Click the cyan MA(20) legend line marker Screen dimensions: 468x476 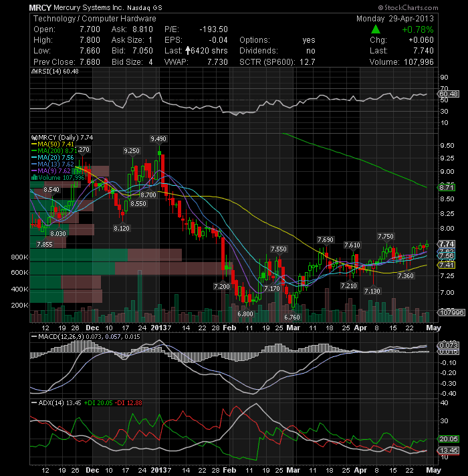34,158
